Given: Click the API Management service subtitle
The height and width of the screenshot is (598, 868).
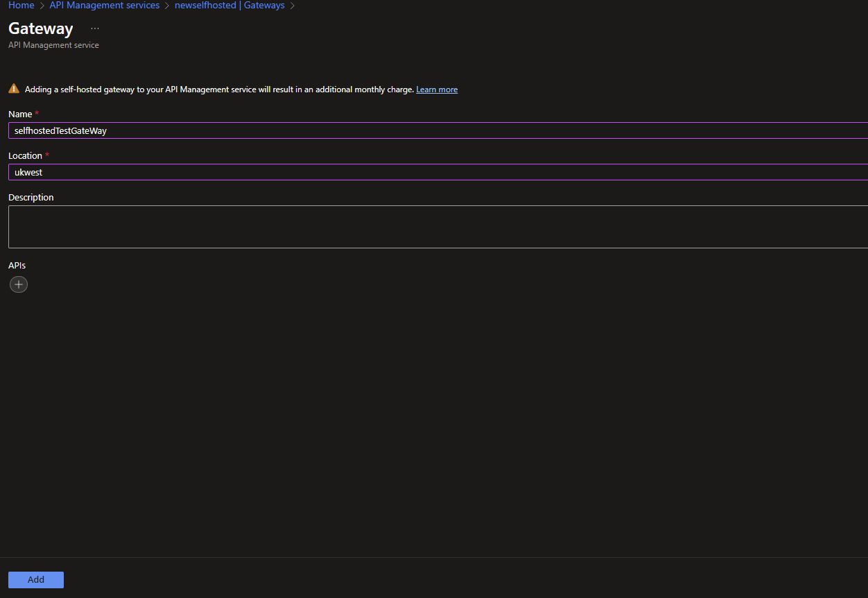Looking at the screenshot, I should coord(53,45).
